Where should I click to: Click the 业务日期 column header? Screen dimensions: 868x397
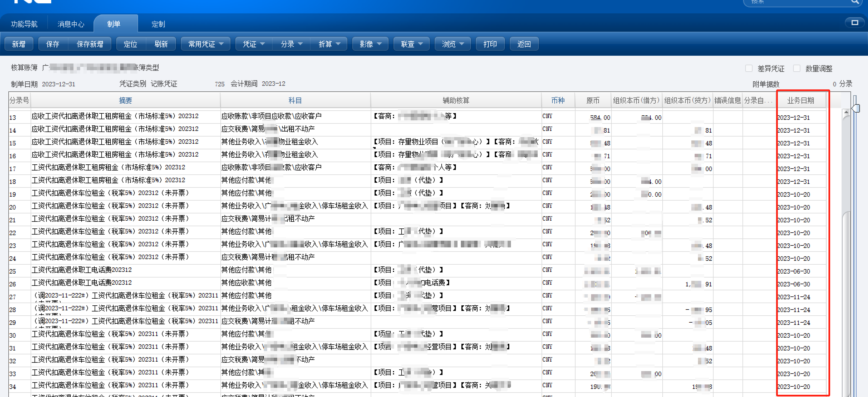click(801, 100)
